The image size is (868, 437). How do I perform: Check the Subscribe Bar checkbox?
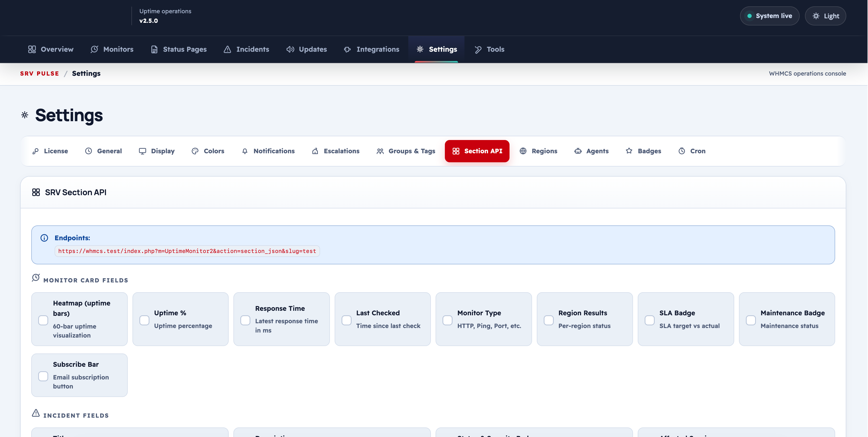coord(43,376)
